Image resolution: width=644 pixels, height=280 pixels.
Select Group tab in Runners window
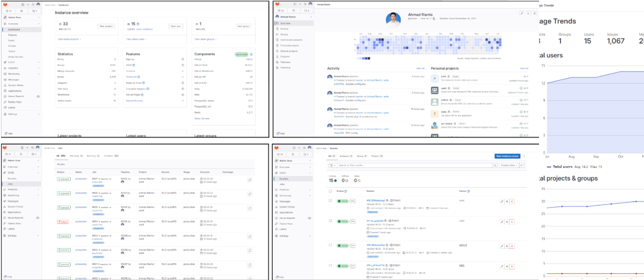click(362, 156)
